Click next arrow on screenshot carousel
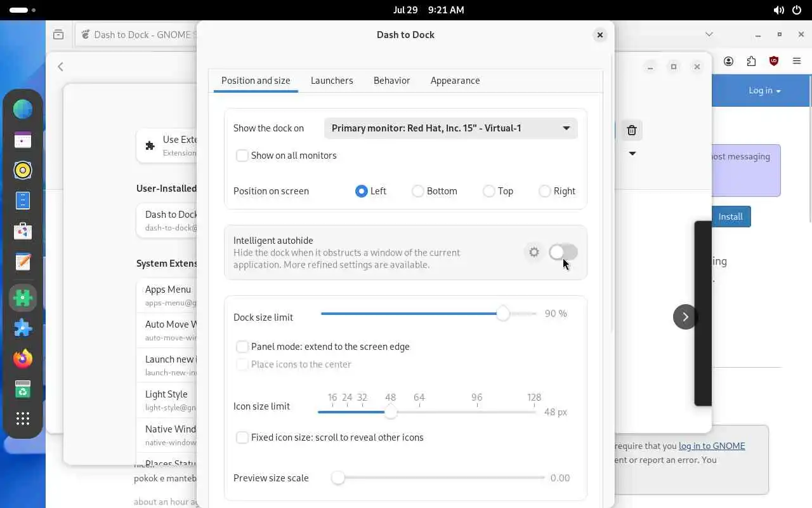The width and height of the screenshot is (812, 508). [x=685, y=317]
